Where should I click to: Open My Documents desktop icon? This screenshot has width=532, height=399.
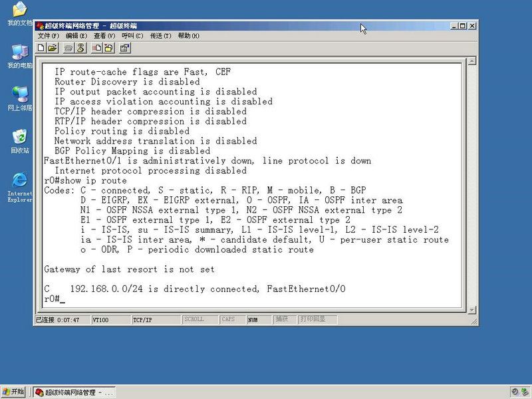click(20, 13)
